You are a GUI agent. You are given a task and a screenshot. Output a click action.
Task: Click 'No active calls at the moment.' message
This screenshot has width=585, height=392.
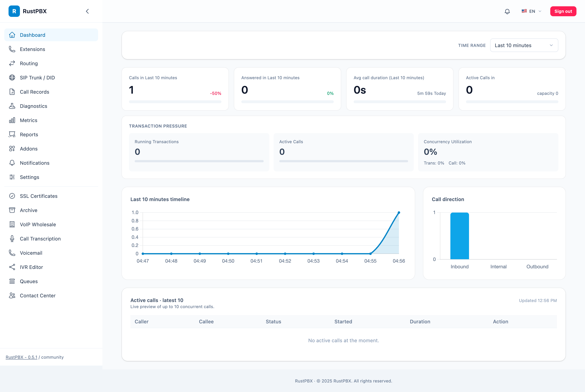[343, 340]
